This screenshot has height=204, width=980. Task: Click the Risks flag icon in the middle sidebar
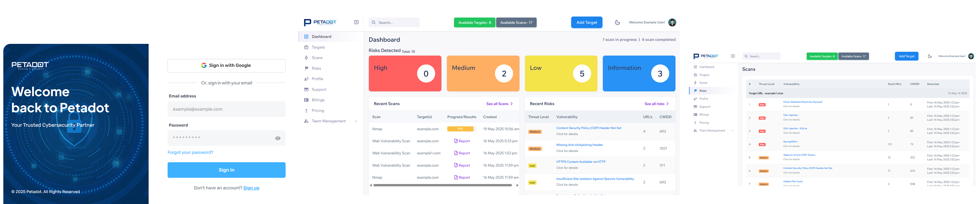pyautogui.click(x=306, y=68)
